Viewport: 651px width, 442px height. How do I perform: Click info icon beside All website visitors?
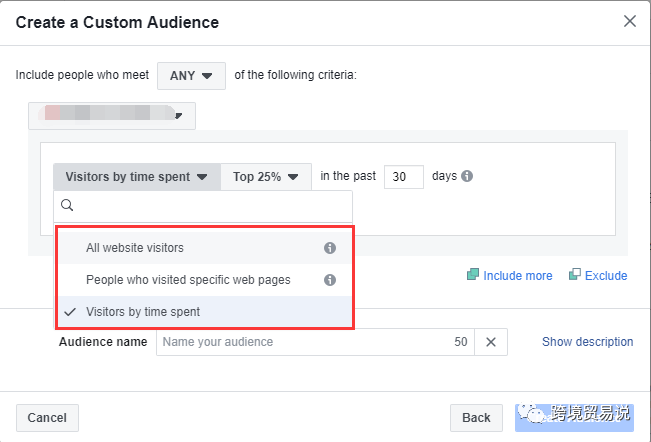click(330, 248)
